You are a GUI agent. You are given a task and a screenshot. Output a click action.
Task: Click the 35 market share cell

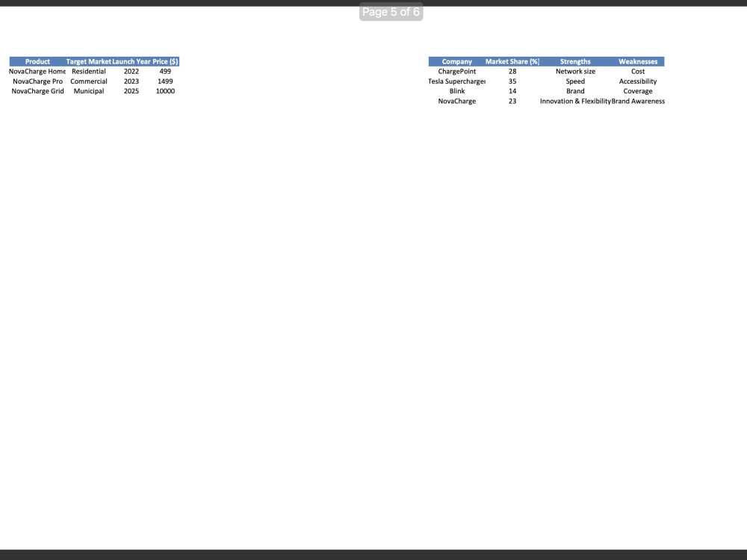(512, 81)
